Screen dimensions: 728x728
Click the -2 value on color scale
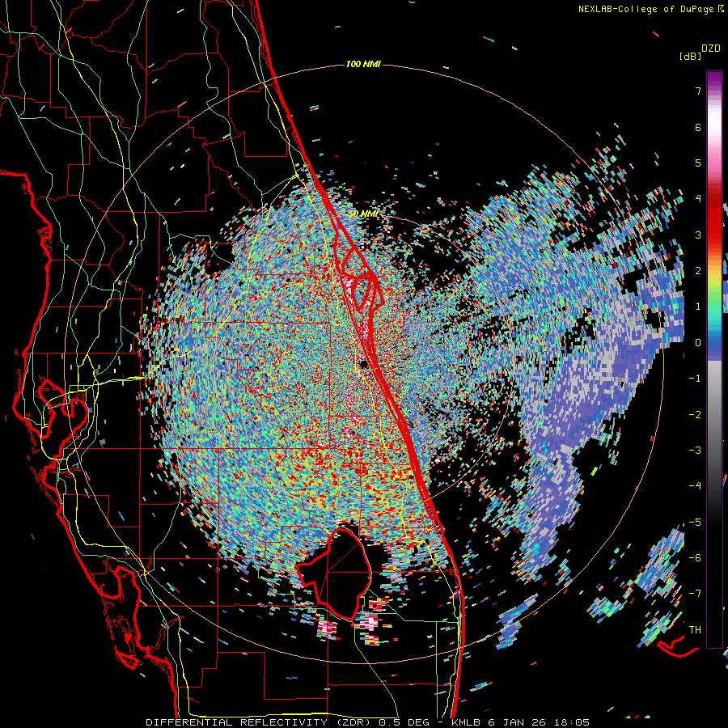click(695, 415)
